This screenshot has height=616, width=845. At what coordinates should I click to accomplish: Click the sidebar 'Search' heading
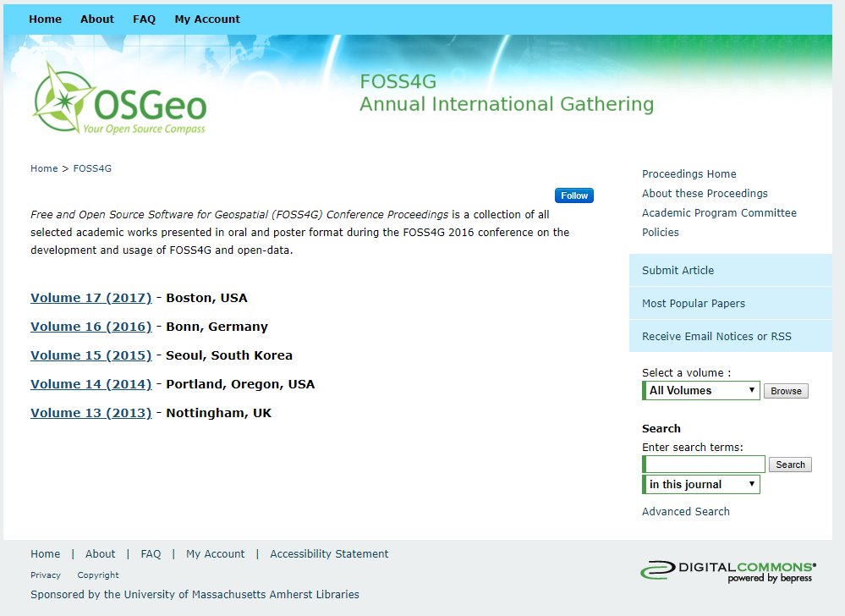tap(661, 428)
